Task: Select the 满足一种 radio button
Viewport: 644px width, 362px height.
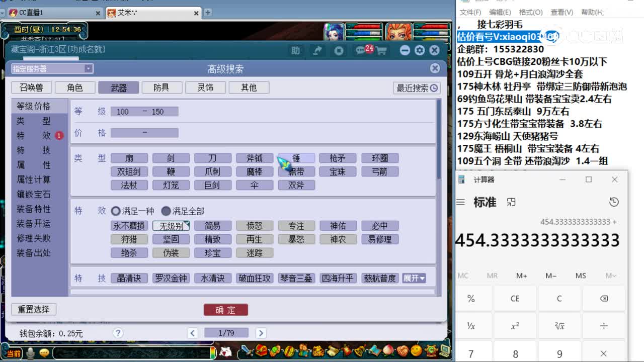Action: pyautogui.click(x=116, y=211)
